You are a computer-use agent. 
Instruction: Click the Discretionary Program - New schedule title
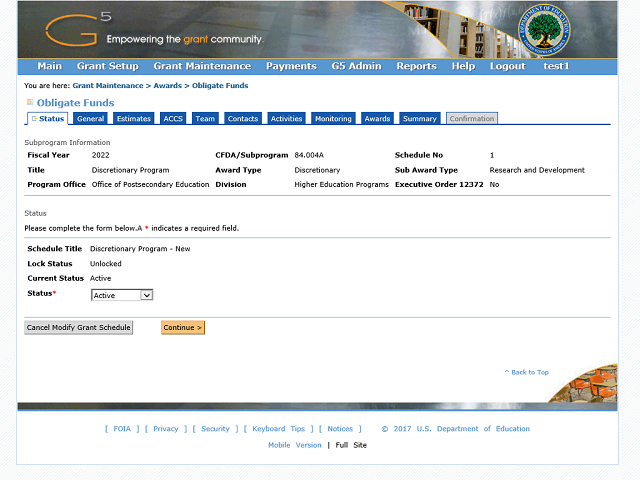140,249
